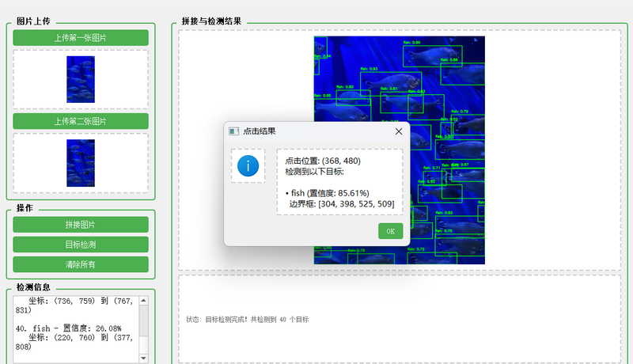Click the '40. fish - 置信度: 26.08%' entry
The image size is (633, 364).
point(69,328)
